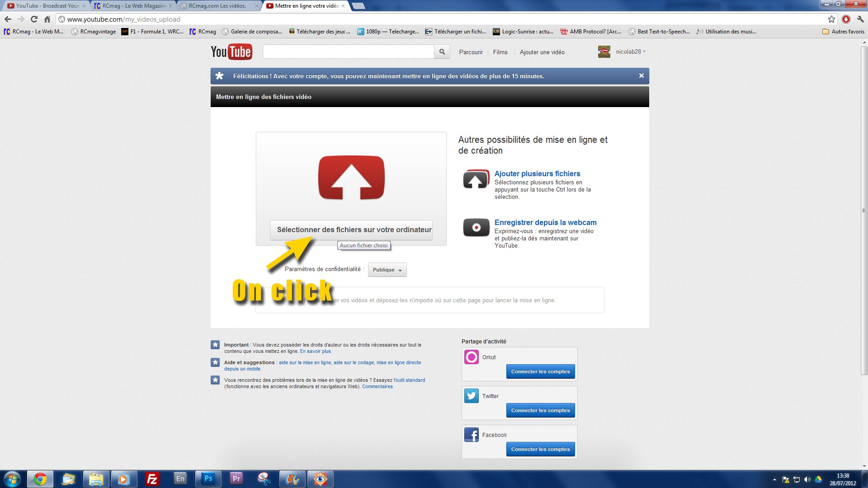This screenshot has width=868, height=488.
Task: Open Chrome from the taskbar
Action: tap(40, 479)
